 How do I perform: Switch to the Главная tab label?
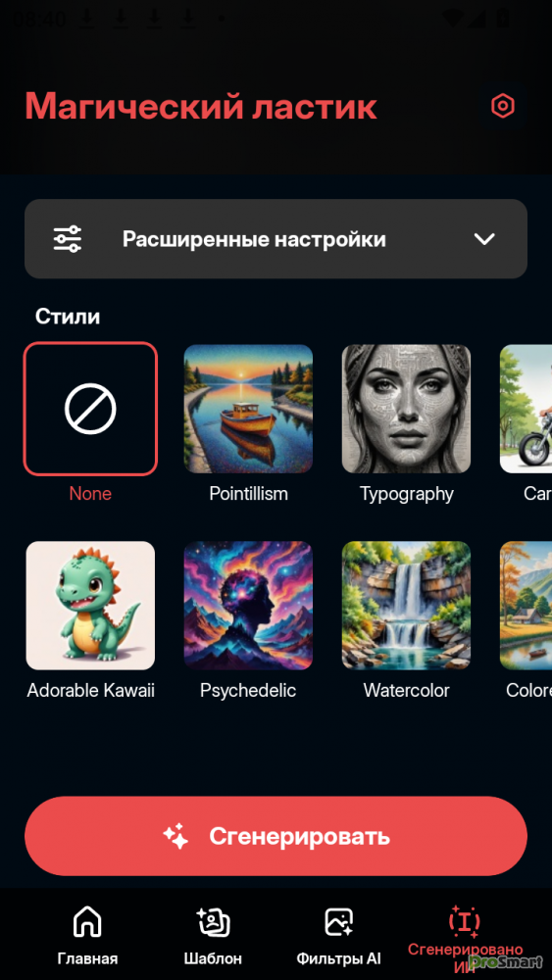coord(87,958)
